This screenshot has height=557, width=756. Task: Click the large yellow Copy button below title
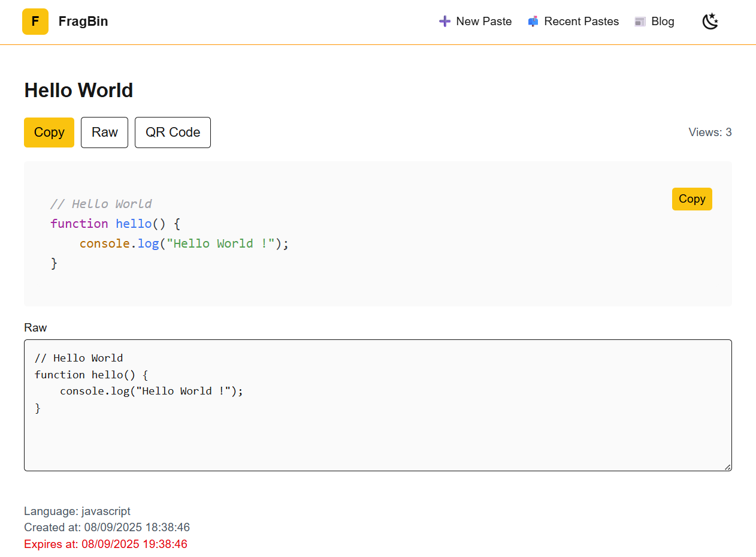pyautogui.click(x=49, y=133)
